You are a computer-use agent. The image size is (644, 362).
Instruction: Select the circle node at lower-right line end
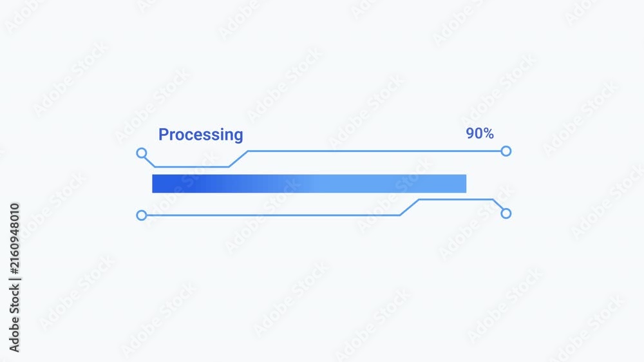click(x=506, y=213)
